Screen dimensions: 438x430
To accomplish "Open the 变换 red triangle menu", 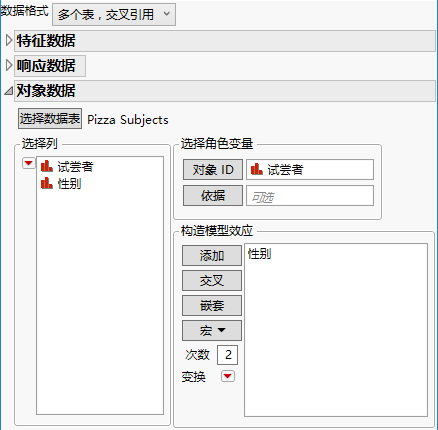I will pyautogui.click(x=228, y=376).
